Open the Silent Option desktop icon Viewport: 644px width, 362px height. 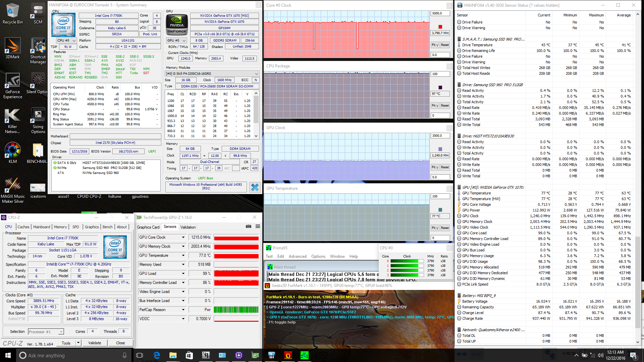coord(38,83)
